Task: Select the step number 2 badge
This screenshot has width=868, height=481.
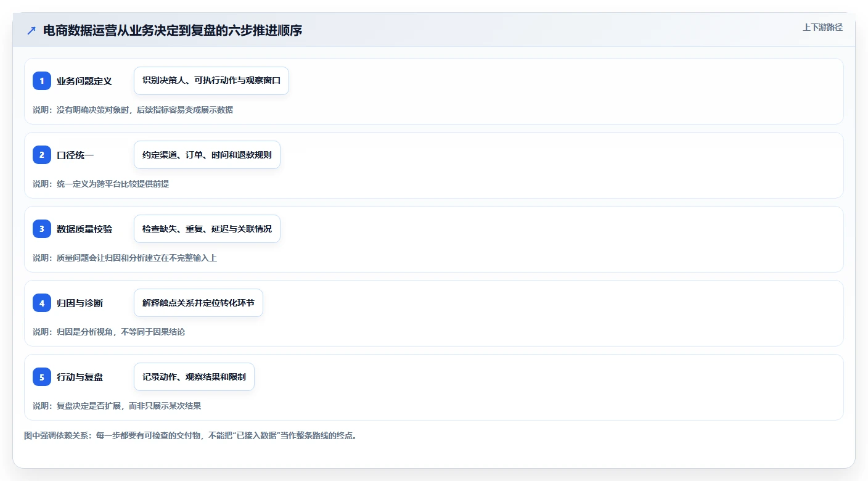Action: click(42, 155)
